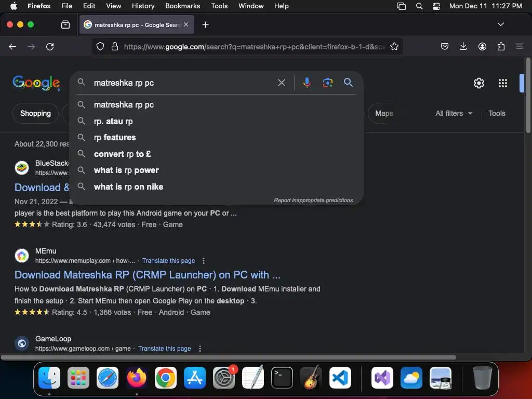
Task: Open the Tools menu in menu bar
Action: (219, 6)
